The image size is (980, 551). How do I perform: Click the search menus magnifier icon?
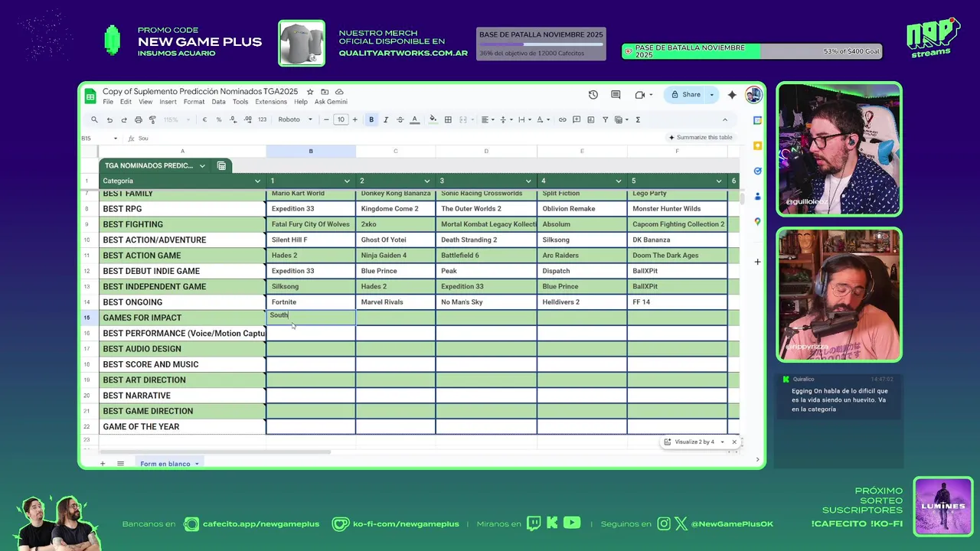tap(95, 119)
